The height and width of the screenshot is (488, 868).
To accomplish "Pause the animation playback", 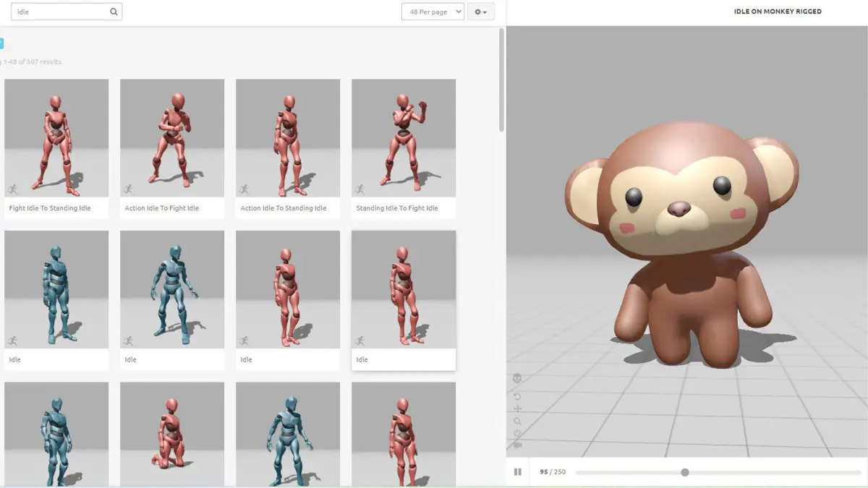I will tap(518, 472).
